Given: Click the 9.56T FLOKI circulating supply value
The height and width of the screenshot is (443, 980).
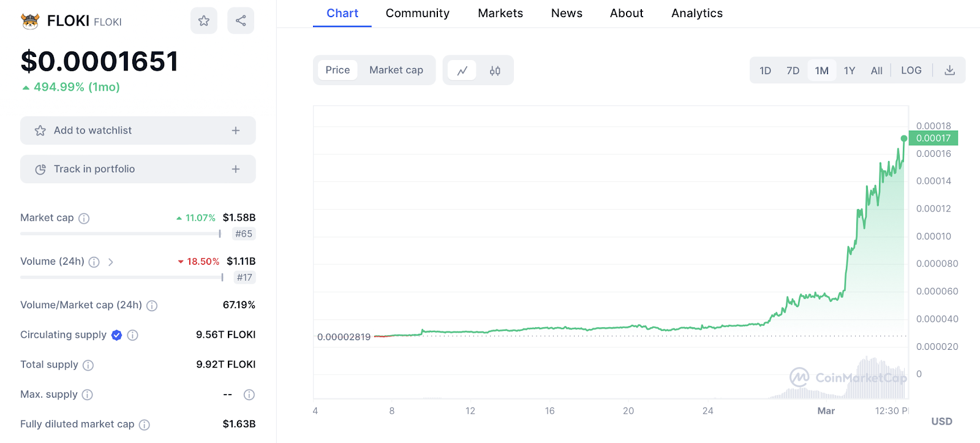Looking at the screenshot, I should (226, 335).
